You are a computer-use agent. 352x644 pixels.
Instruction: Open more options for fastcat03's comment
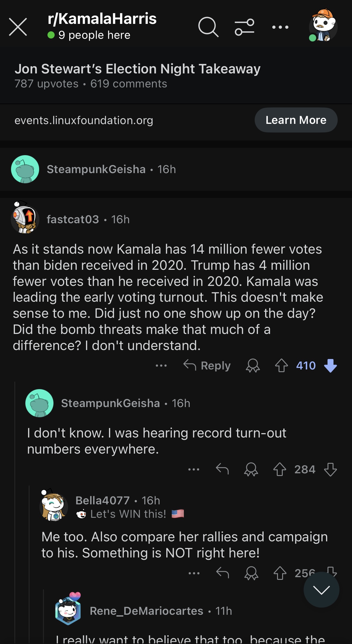pos(161,365)
